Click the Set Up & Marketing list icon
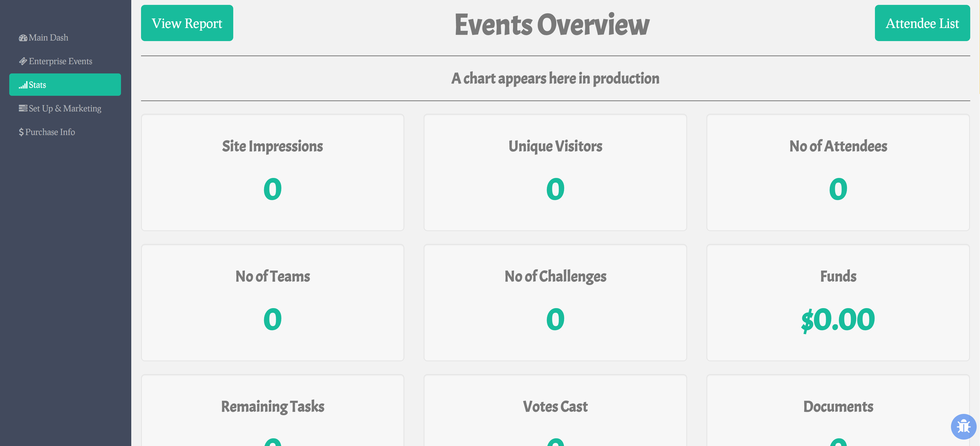This screenshot has height=446, width=980. pyautogui.click(x=23, y=108)
